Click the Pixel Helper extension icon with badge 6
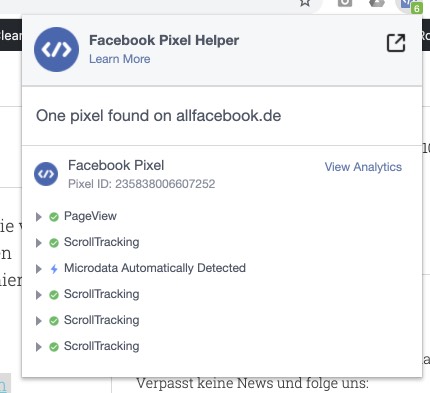The image size is (430, 393). click(411, 5)
